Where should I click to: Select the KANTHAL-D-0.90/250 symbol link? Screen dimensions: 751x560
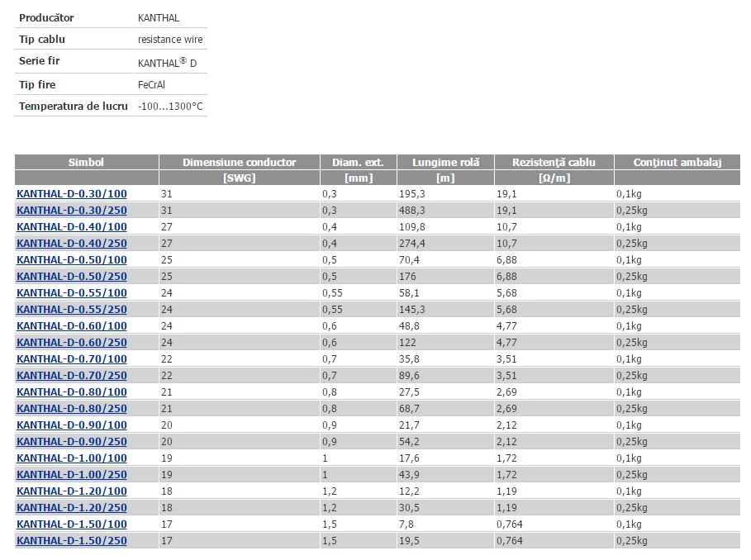(72, 441)
